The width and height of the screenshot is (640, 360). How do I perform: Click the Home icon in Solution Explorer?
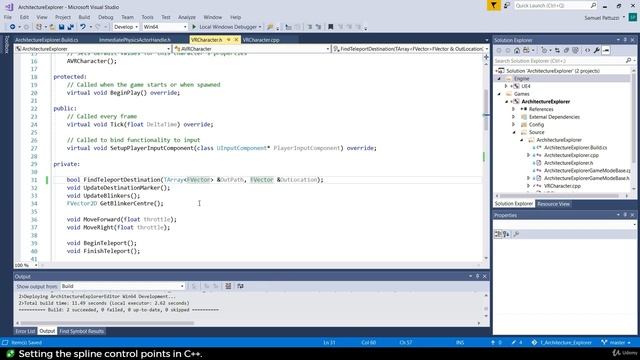(x=517, y=51)
